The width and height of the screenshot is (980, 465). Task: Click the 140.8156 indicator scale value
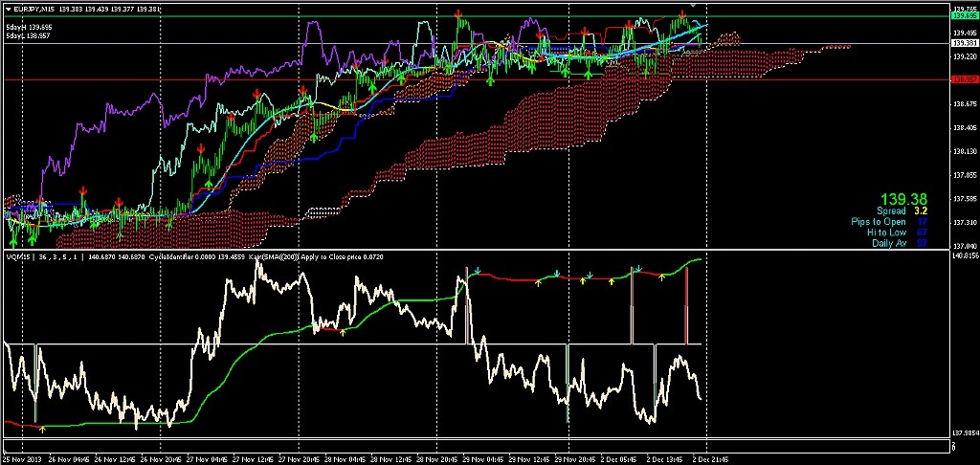(965, 256)
